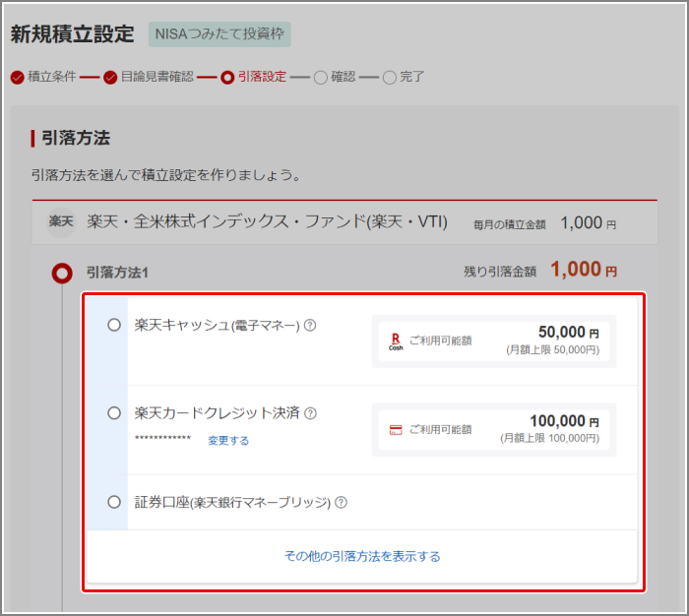Screen dimensions: 689x616
Task: Click the current 引落設定 step
Action: point(253,77)
